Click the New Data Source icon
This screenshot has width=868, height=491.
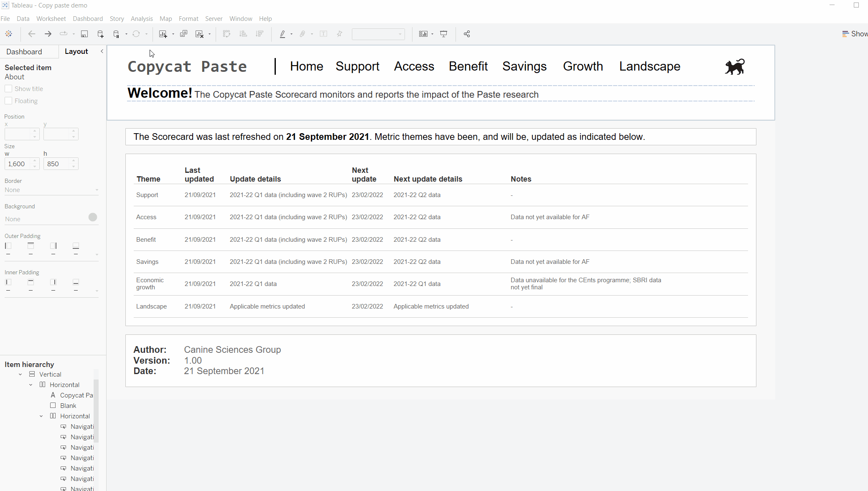click(x=100, y=34)
